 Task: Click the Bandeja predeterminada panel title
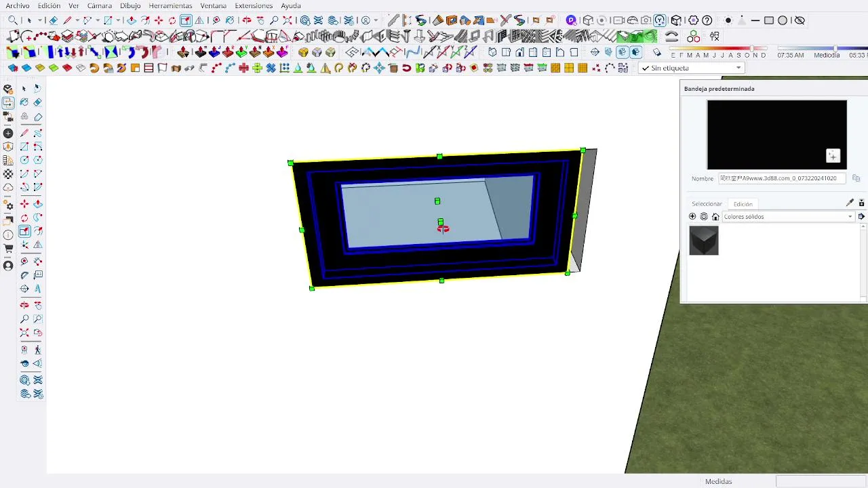point(719,89)
